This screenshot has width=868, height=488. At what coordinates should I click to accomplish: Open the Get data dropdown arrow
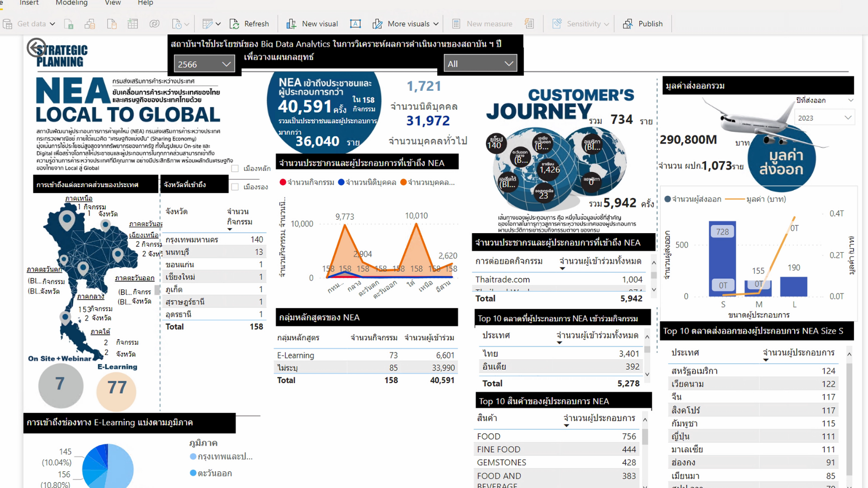point(52,24)
